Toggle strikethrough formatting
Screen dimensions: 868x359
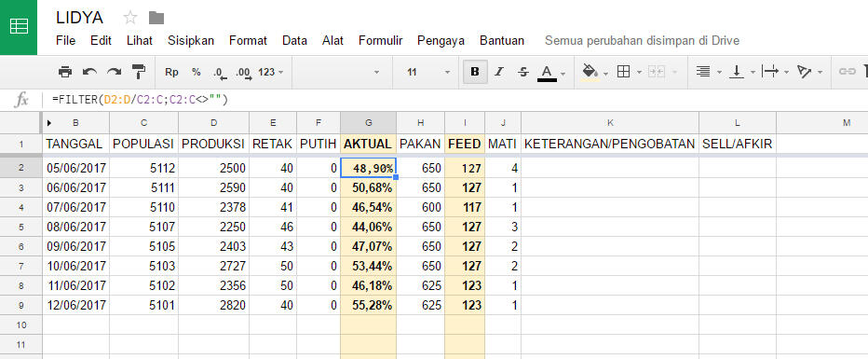coord(523,72)
